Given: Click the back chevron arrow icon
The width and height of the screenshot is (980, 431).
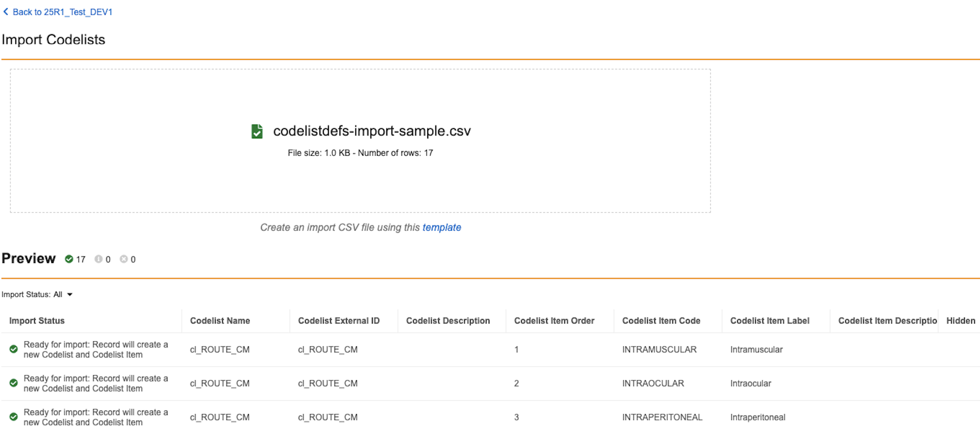Looking at the screenshot, I should tap(6, 12).
